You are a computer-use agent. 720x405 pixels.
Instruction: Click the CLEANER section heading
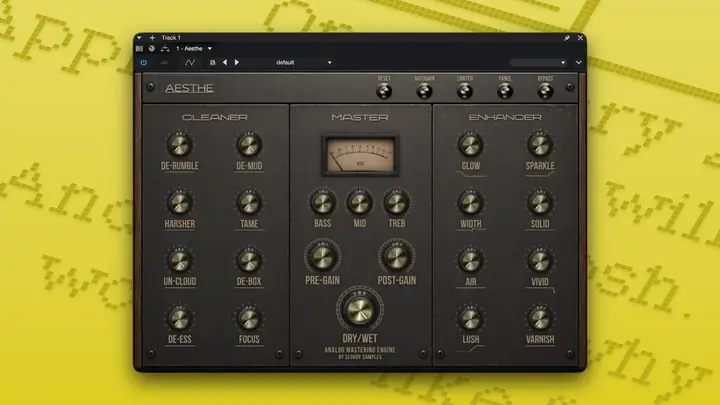coord(215,118)
